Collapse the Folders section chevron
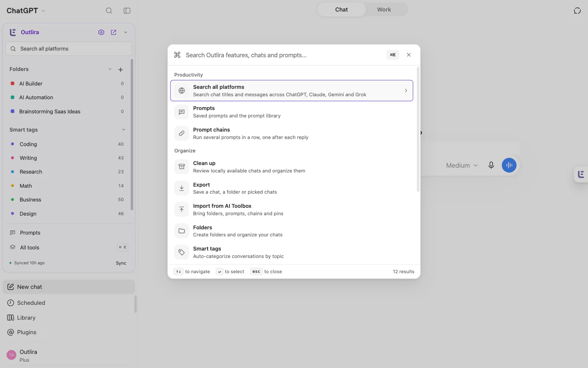Screen dimensions: 588x368 110,69
